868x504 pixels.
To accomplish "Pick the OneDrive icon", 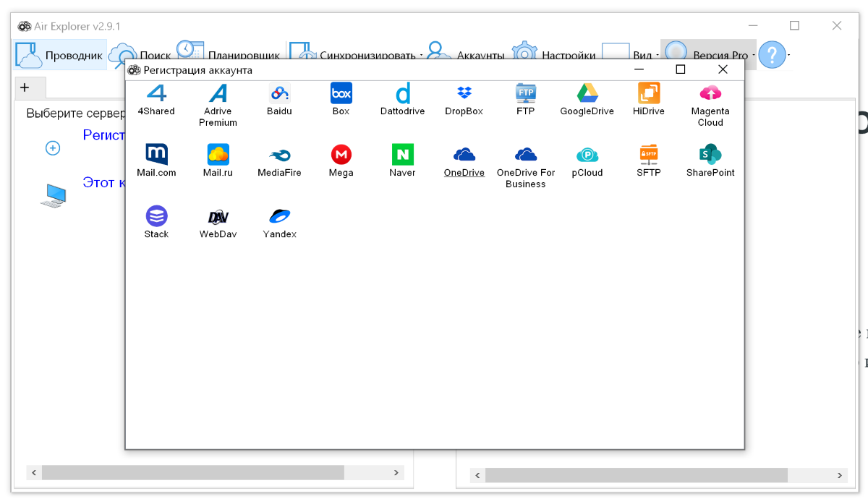I will [x=464, y=155].
